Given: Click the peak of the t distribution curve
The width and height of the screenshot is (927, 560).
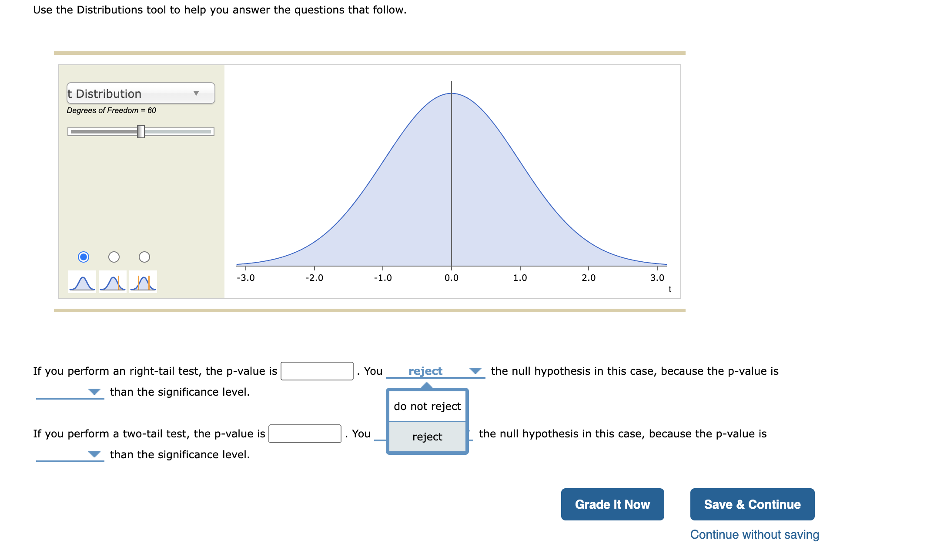Looking at the screenshot, I should coord(452,93).
